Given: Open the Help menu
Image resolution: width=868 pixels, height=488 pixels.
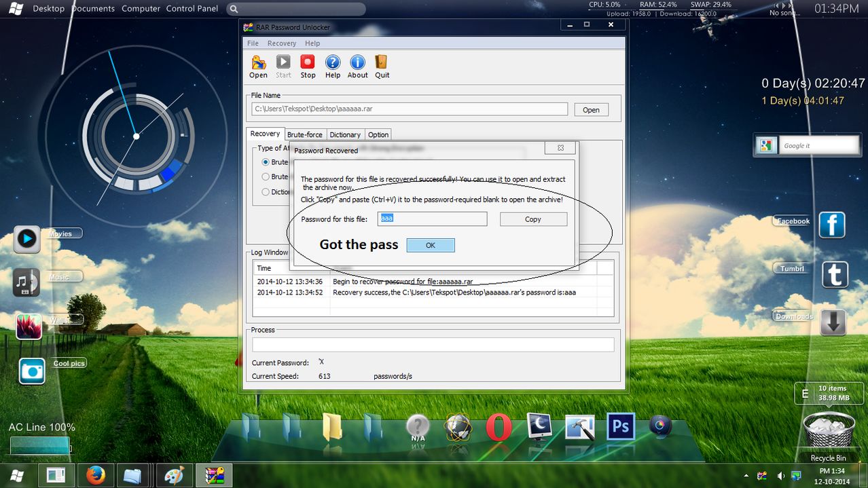Looking at the screenshot, I should (312, 43).
